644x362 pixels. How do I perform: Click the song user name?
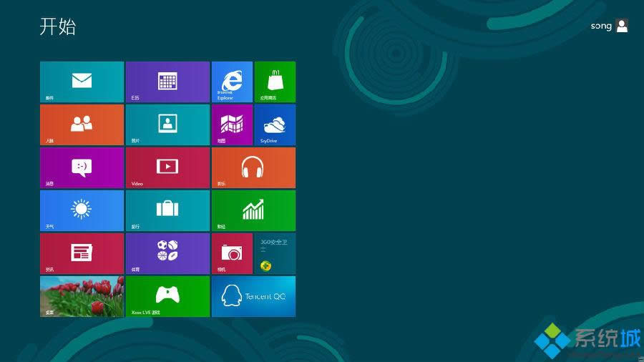point(601,26)
